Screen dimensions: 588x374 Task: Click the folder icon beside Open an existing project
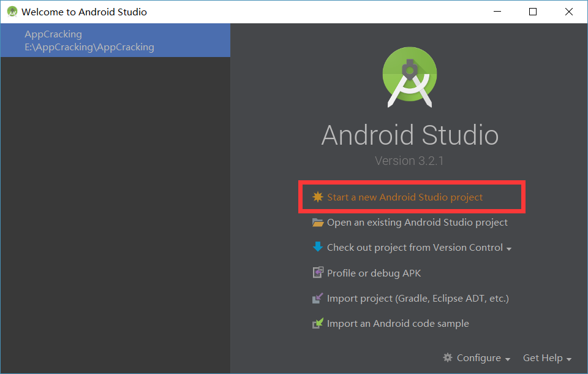pyautogui.click(x=317, y=222)
